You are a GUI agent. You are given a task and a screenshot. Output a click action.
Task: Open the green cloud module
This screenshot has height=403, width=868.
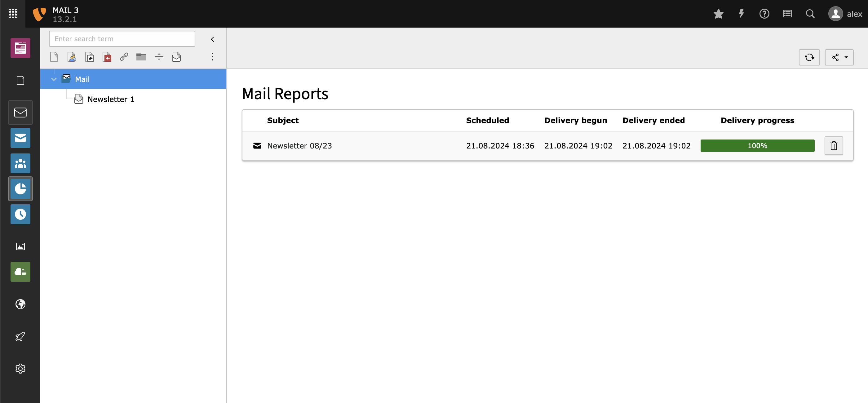[20, 272]
